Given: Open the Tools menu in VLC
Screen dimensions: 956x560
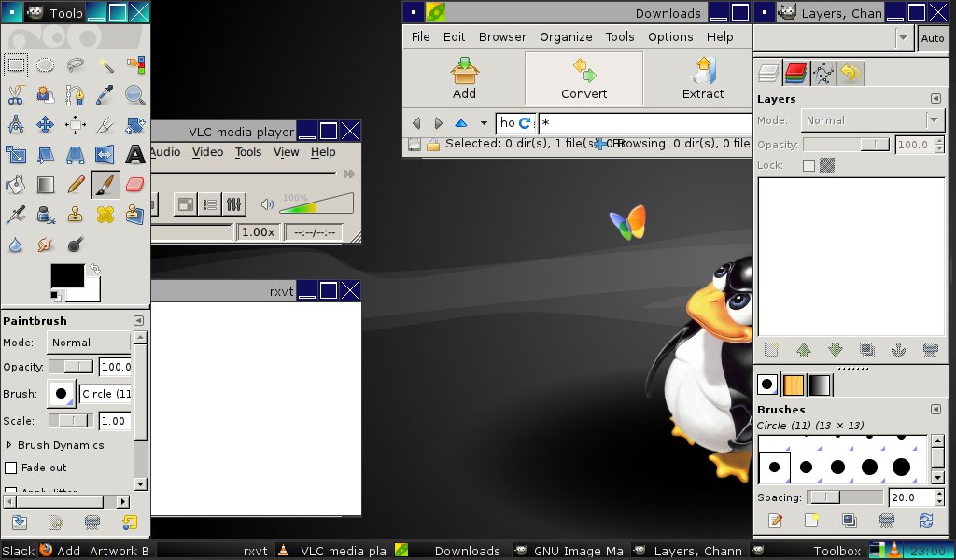Looking at the screenshot, I should coord(248,152).
